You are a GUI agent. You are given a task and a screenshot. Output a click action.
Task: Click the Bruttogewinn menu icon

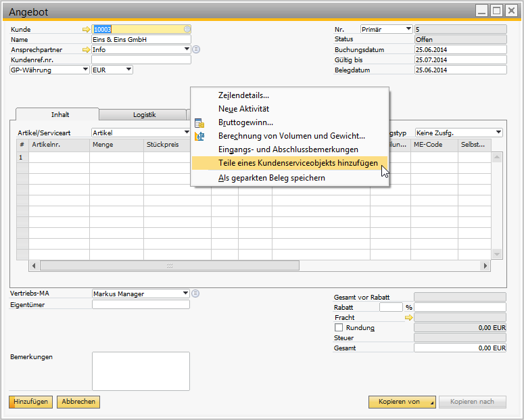coord(199,123)
